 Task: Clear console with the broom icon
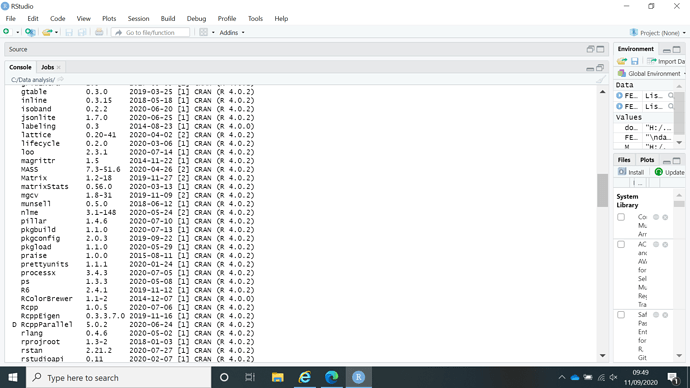coord(601,80)
